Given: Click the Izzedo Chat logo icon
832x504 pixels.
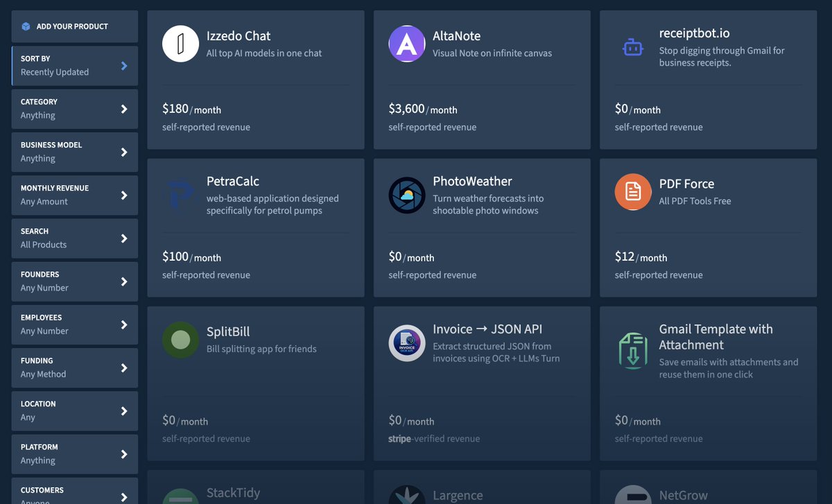Looking at the screenshot, I should 181,44.
